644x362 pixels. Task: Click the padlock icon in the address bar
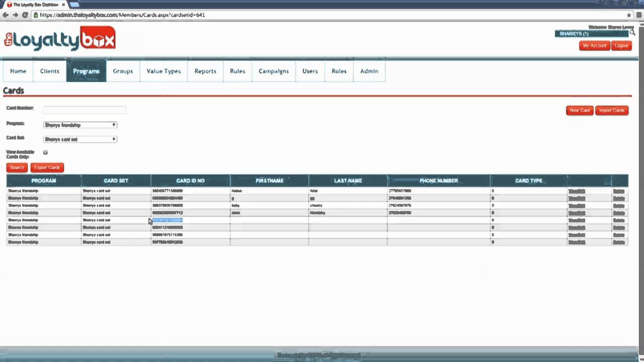tap(36, 15)
